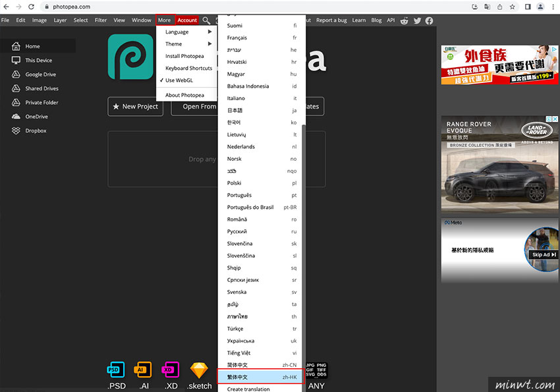
Task: Click the .sketch file format icon
Action: 199,370
